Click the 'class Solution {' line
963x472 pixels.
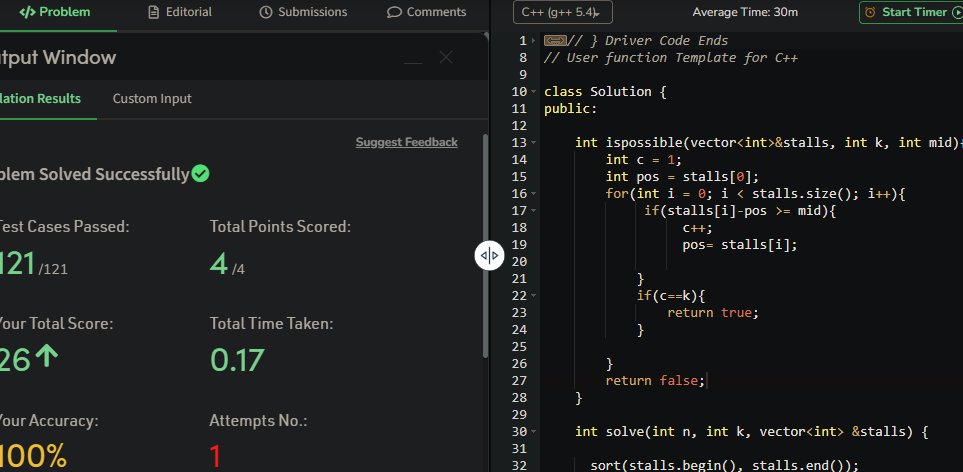606,92
